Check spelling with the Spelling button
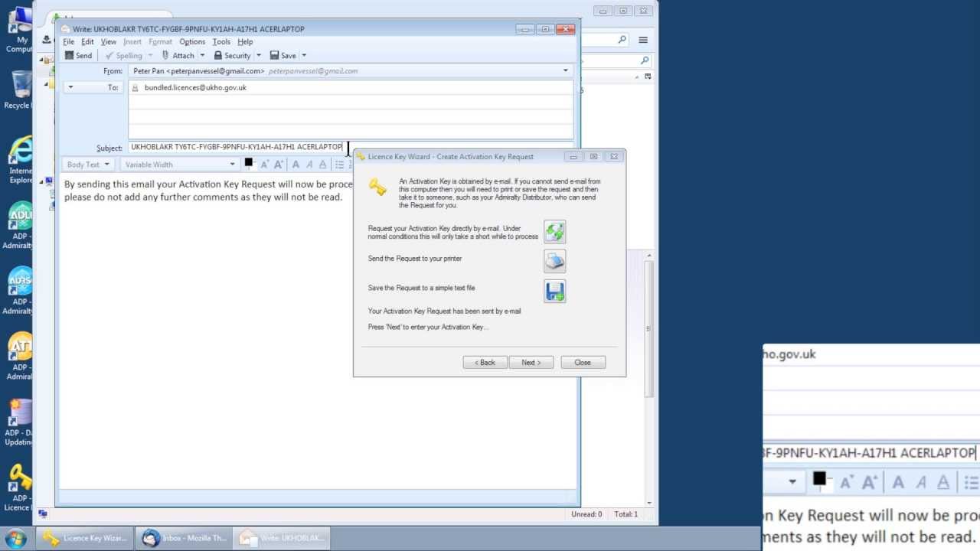This screenshot has height=551, width=980. 123,55
